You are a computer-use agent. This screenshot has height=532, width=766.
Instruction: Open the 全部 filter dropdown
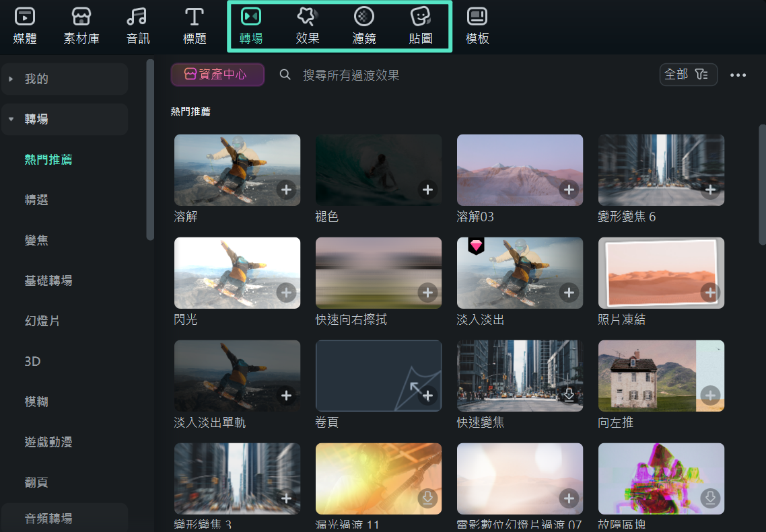688,75
